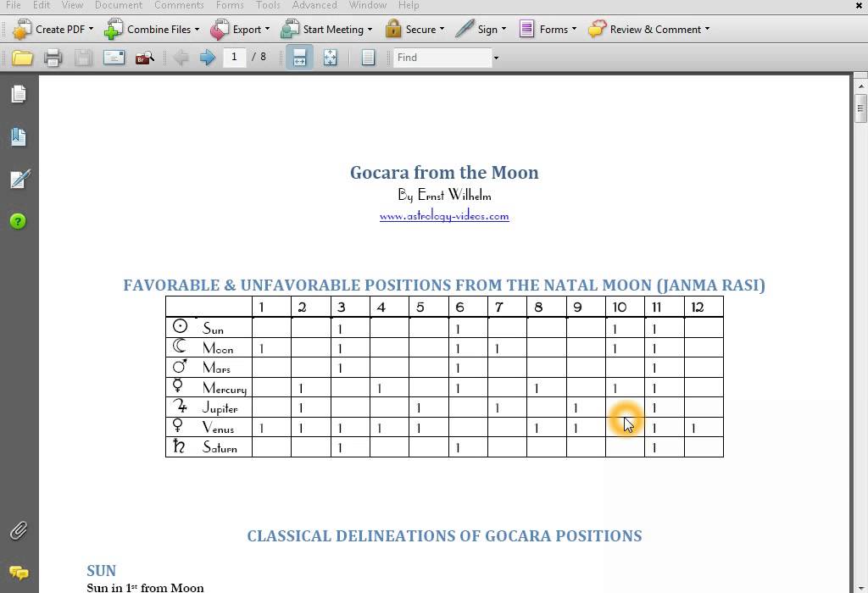Open the Pages panel in sidebar

[19, 94]
